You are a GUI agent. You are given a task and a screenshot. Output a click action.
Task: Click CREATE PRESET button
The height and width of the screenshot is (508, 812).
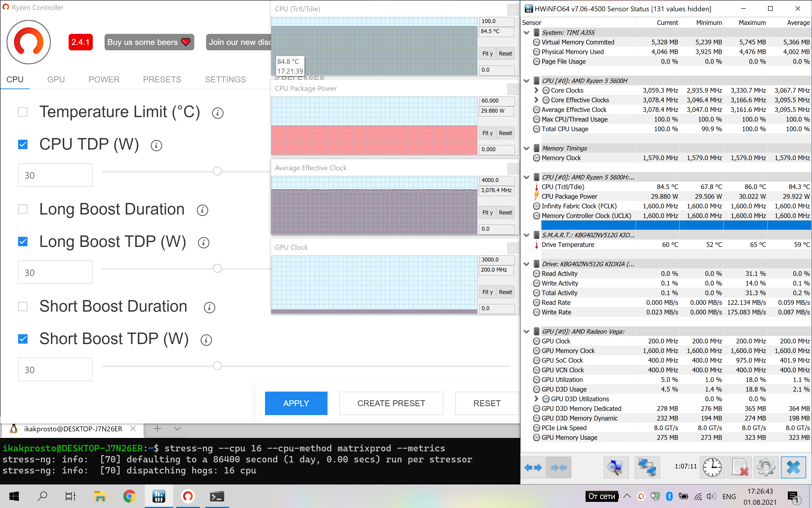[391, 403]
